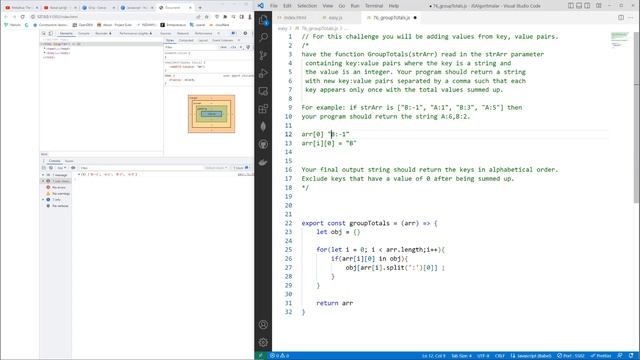Open the Source Control view
This screenshot has width=640, height=360.
tap(263, 55)
